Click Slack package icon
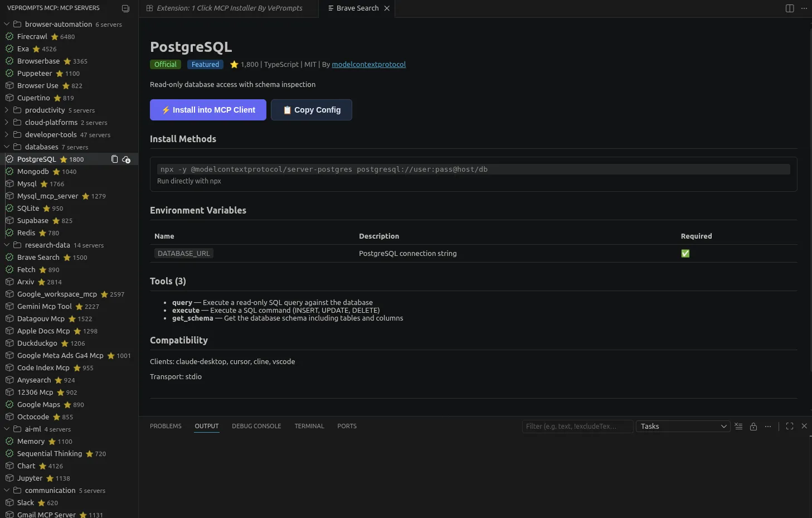812x518 pixels. click(9, 503)
